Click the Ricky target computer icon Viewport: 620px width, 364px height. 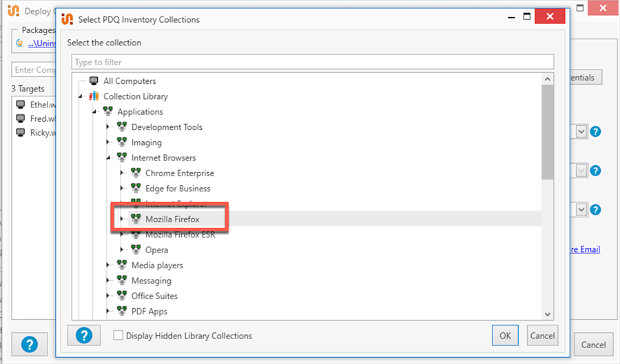point(21,132)
